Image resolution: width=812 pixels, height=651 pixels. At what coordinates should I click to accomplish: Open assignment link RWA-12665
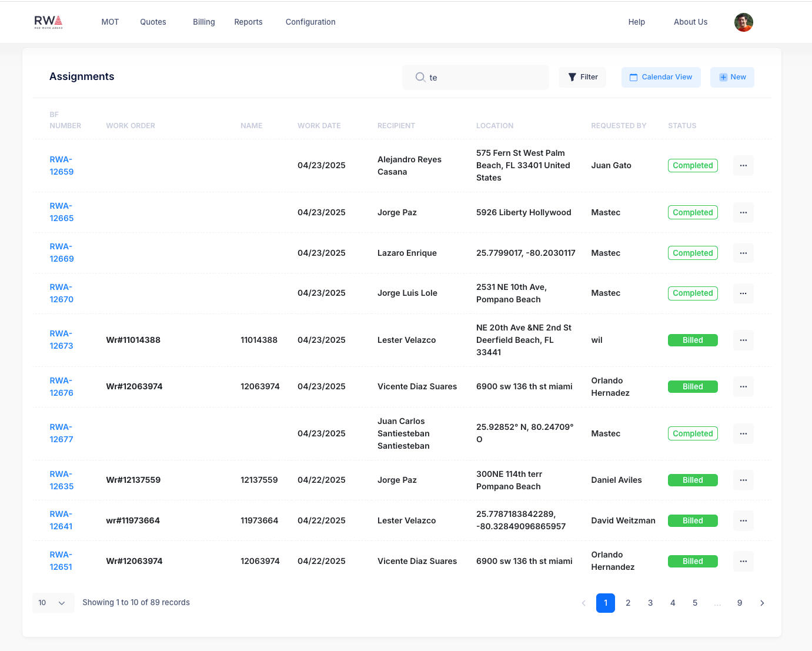coord(61,212)
